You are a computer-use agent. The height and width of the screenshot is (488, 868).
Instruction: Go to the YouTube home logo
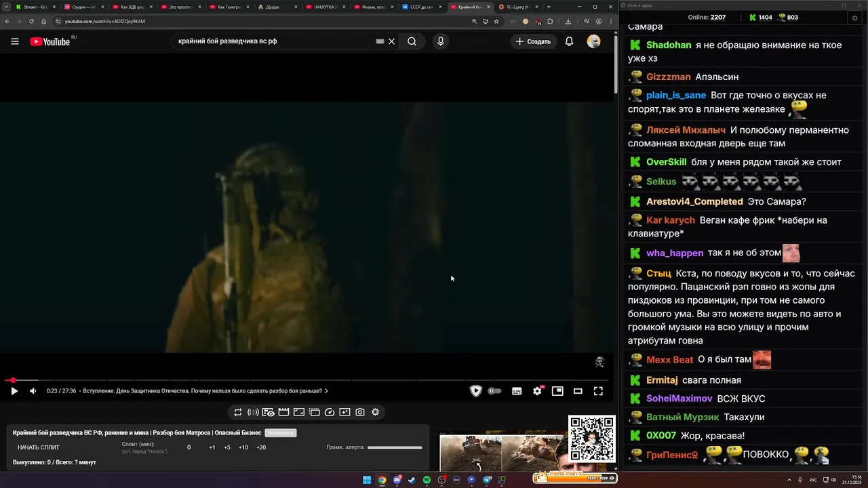tap(50, 41)
